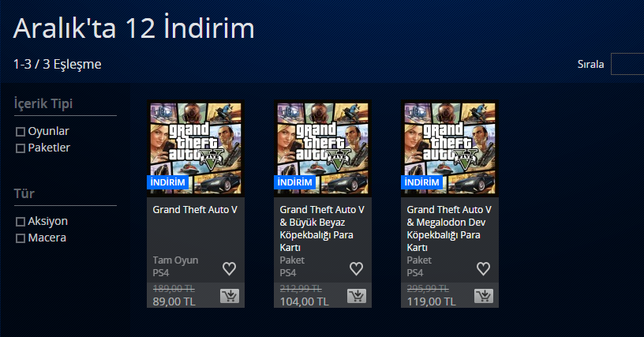Image resolution: width=644 pixels, height=337 pixels.
Task: Add Grand Theft Auto V to wishlist heart
Action: coord(229,268)
